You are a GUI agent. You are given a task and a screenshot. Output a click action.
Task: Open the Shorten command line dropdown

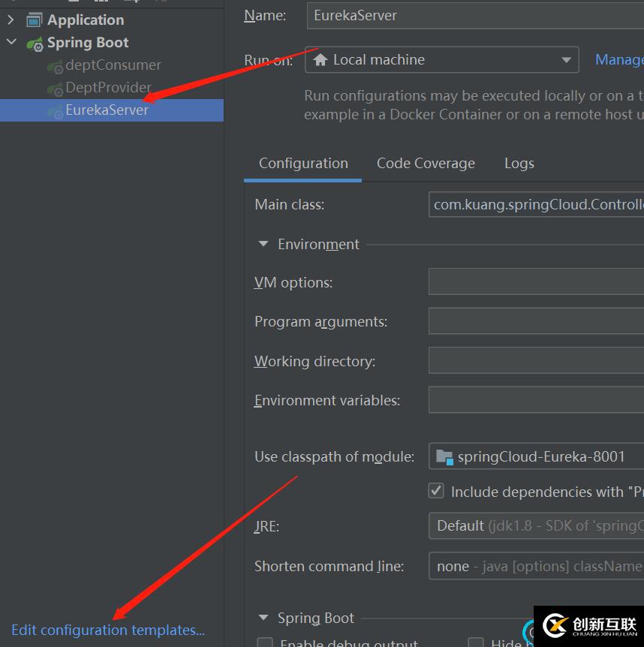tap(537, 566)
